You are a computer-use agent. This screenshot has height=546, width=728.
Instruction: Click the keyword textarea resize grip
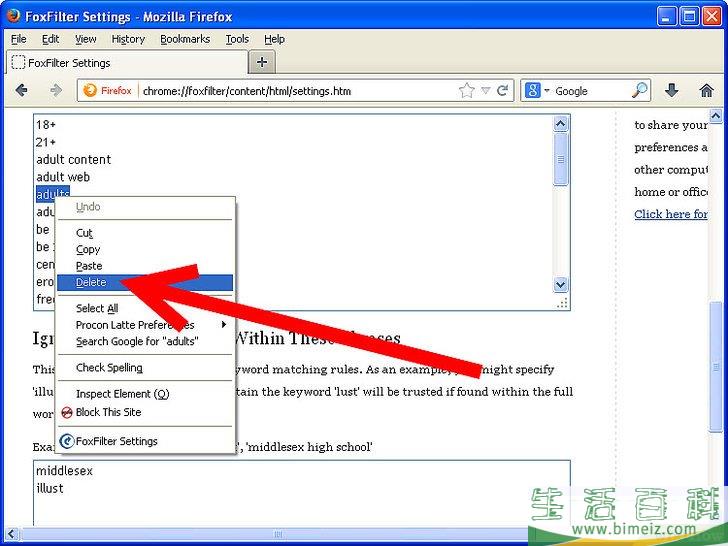point(562,303)
